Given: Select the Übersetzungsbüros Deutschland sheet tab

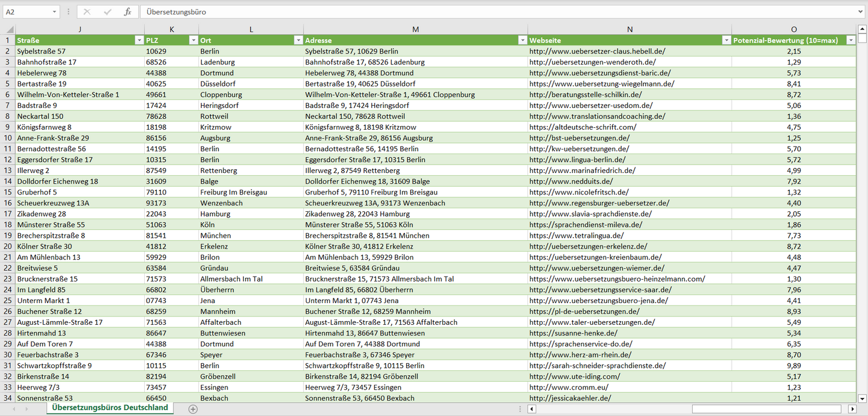Looking at the screenshot, I should [110, 408].
